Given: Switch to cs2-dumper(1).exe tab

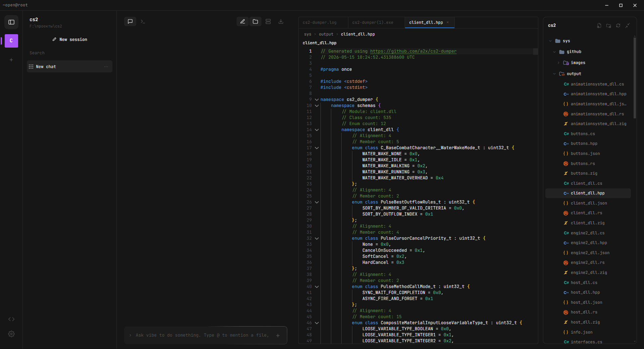Looking at the screenshot, I should [376, 22].
